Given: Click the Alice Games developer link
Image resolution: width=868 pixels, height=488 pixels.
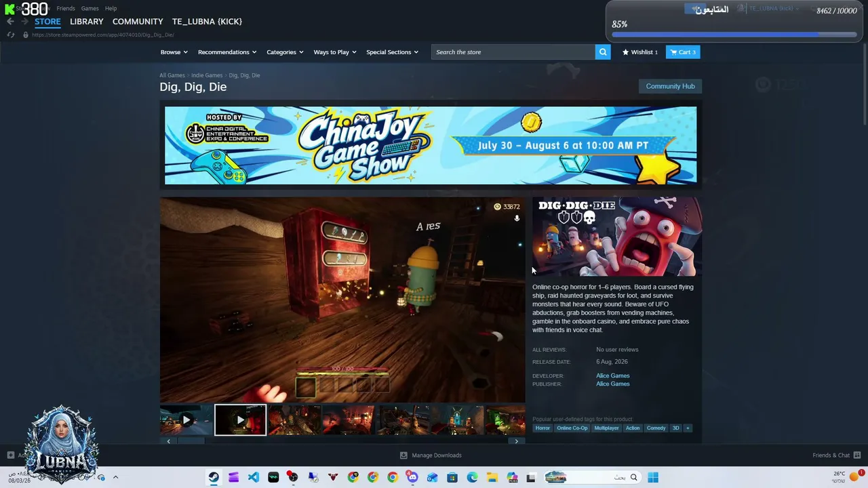Looking at the screenshot, I should click(613, 375).
